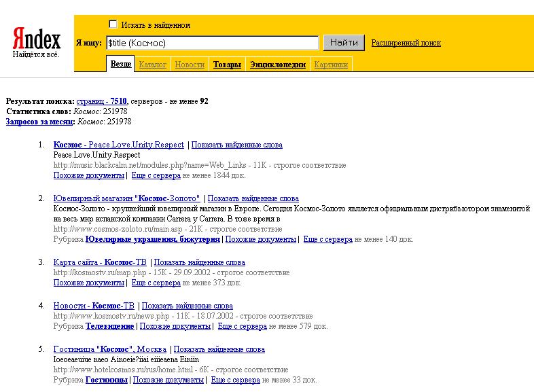The height and width of the screenshot is (392, 534).
Task: Click the kosmostv.ru/news.php URL text
Action: [x=111, y=316]
